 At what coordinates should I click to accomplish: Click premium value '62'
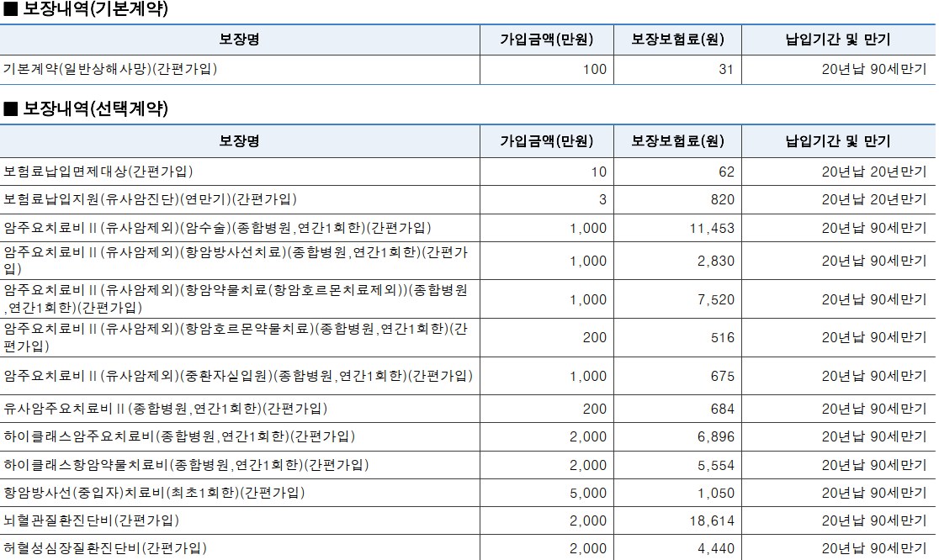click(726, 172)
